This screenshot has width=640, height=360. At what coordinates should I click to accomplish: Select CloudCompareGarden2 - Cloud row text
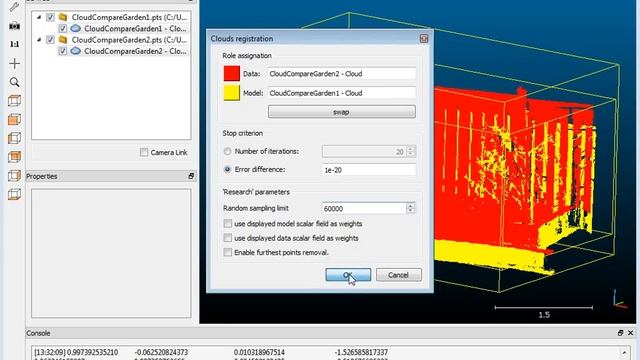[x=136, y=51]
